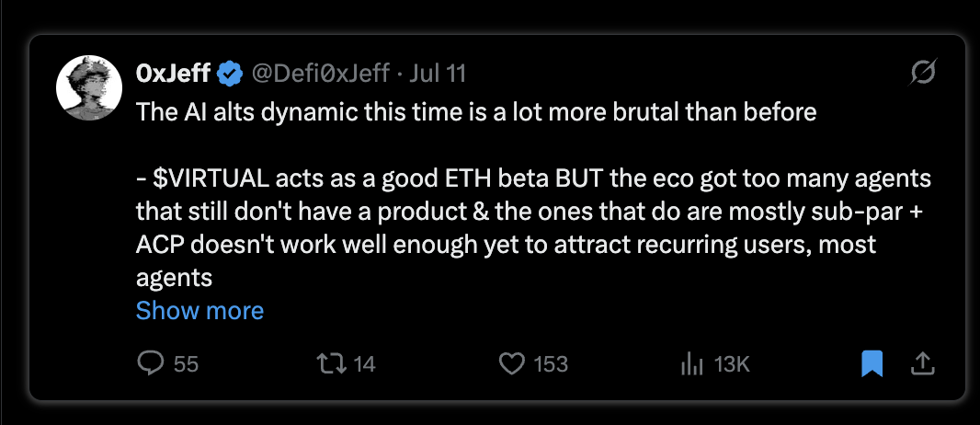Click the reply speech bubble icon
The width and height of the screenshot is (980, 425).
point(150,363)
